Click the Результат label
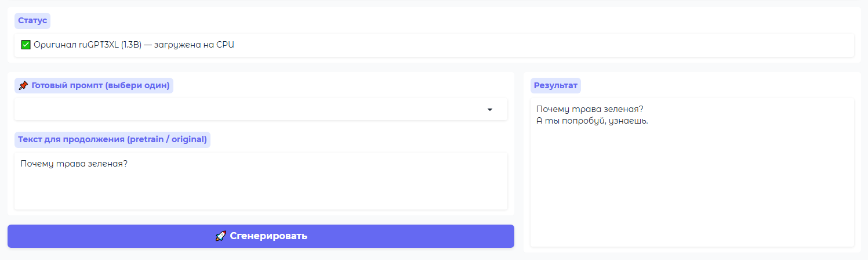 [555, 85]
